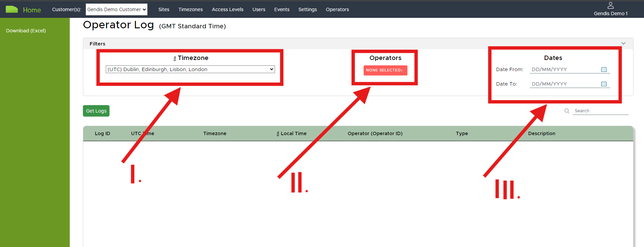The width and height of the screenshot is (644, 247).
Task: Open the Date From calendar picker icon
Action: [x=604, y=69]
